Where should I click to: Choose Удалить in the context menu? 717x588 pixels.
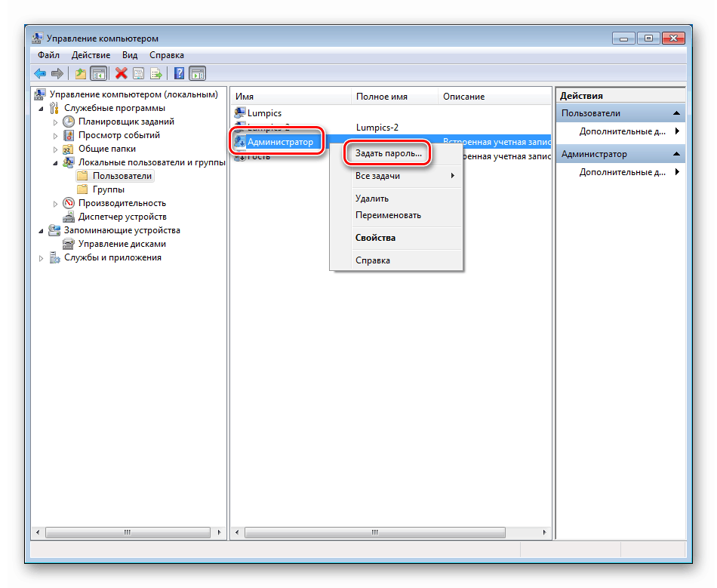click(396, 199)
